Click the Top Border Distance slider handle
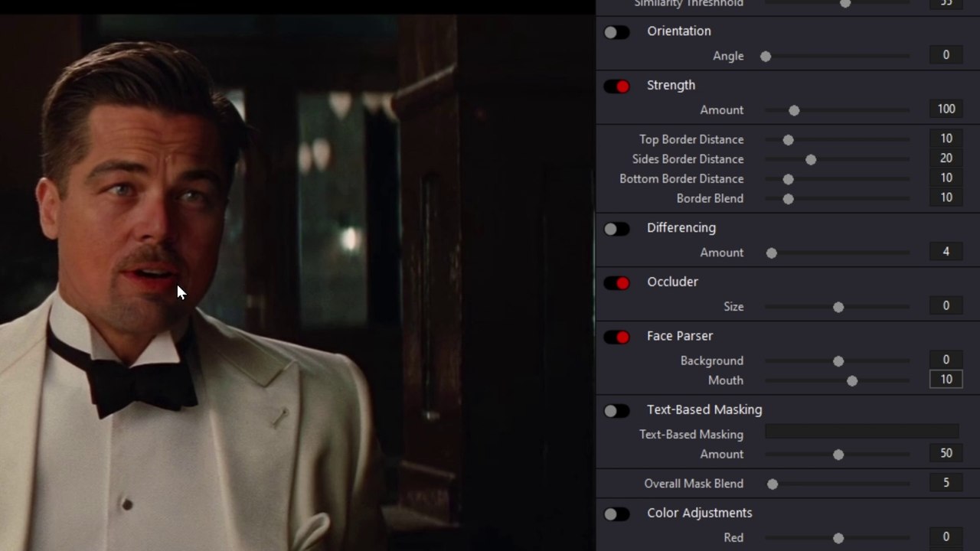Image resolution: width=980 pixels, height=551 pixels. [x=788, y=140]
